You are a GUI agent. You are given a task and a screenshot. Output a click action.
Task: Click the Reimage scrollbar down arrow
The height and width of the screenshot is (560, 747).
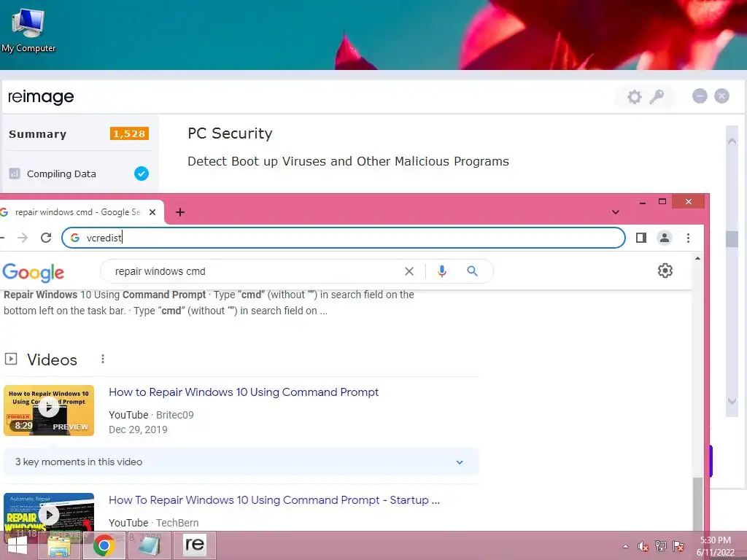coord(732,402)
